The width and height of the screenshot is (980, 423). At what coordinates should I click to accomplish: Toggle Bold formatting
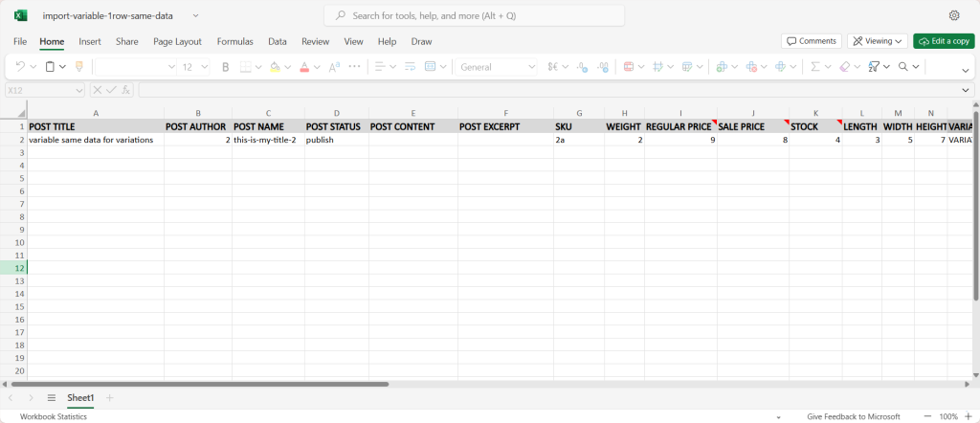226,67
